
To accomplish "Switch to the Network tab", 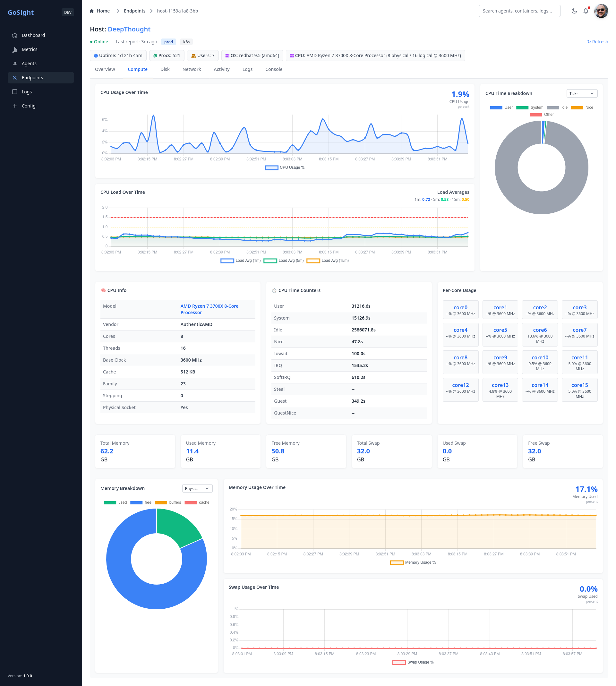I will click(192, 69).
